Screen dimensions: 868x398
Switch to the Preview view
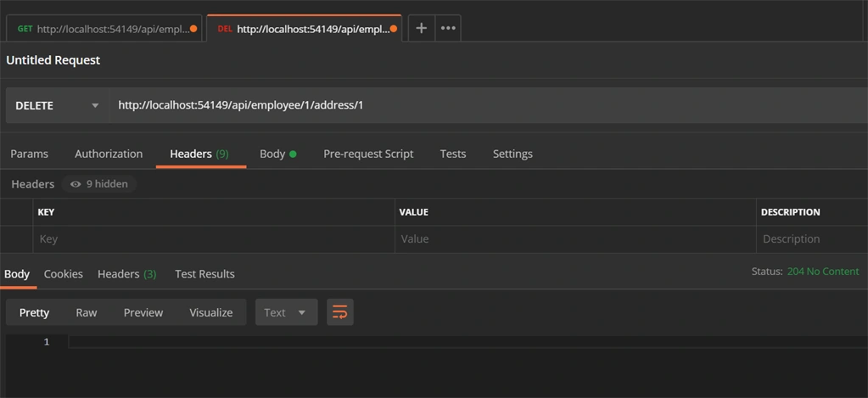pos(143,312)
